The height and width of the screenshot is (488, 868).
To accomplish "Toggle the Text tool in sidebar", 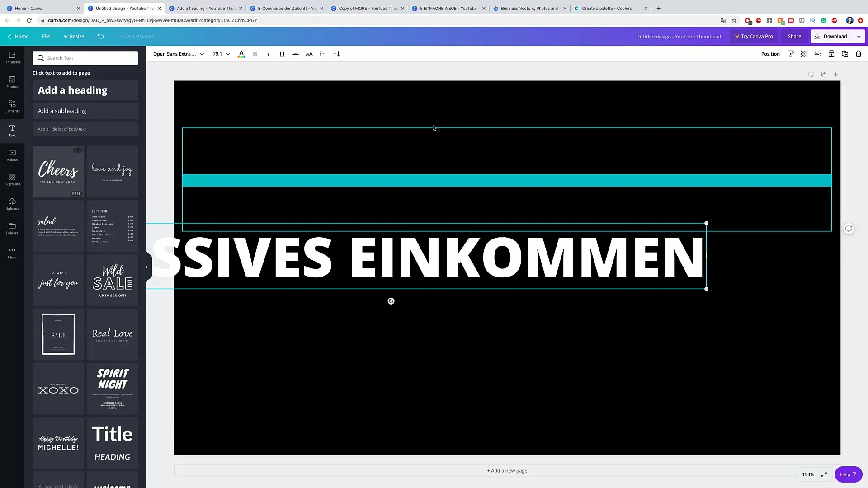I will click(x=12, y=131).
